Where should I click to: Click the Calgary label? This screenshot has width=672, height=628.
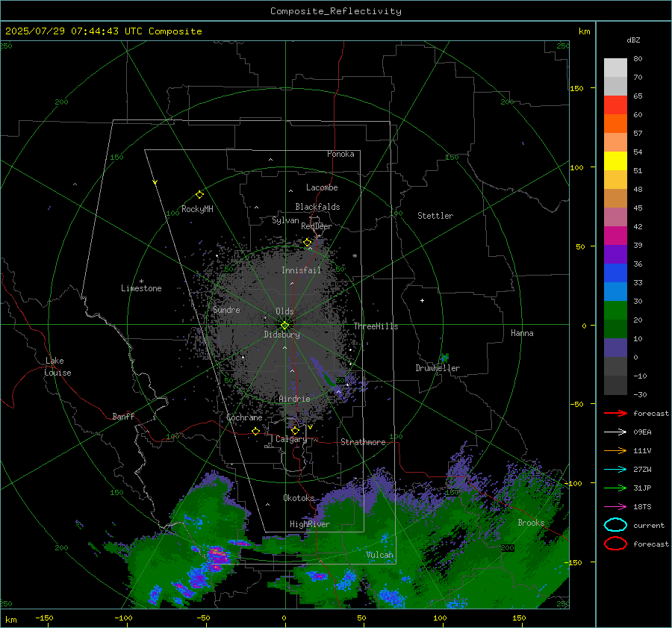[291, 439]
